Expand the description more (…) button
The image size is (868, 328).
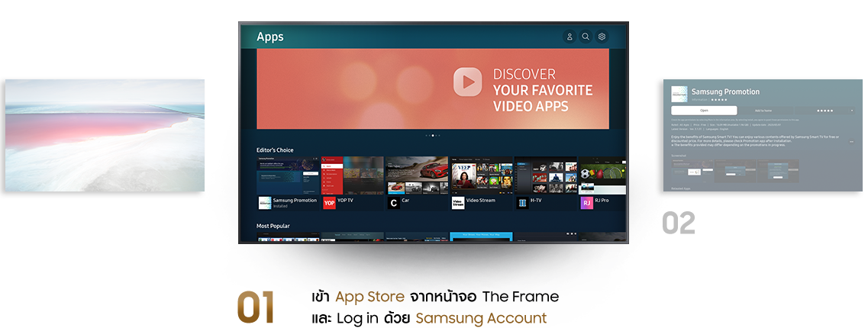(851, 142)
